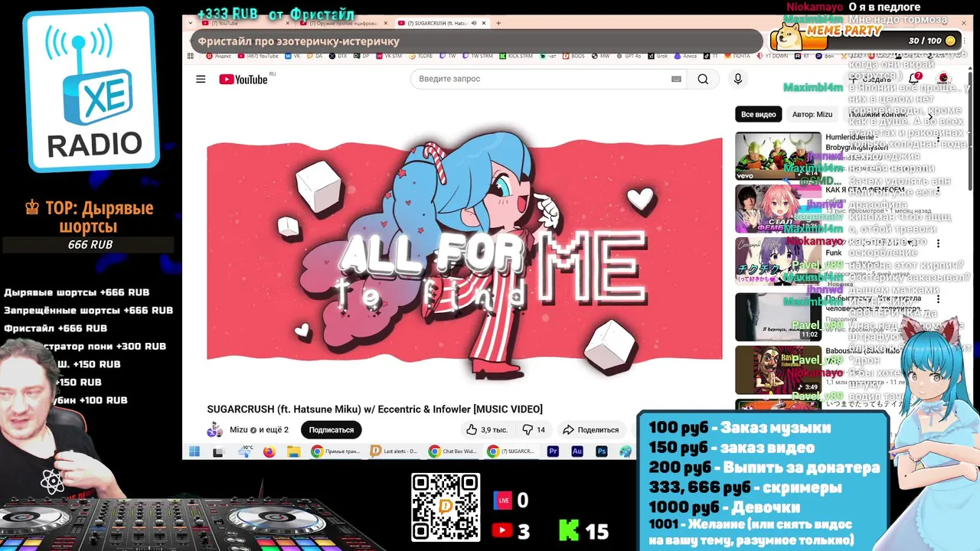Play the Humleridderne recommended video thumbnail

pyautogui.click(x=778, y=156)
